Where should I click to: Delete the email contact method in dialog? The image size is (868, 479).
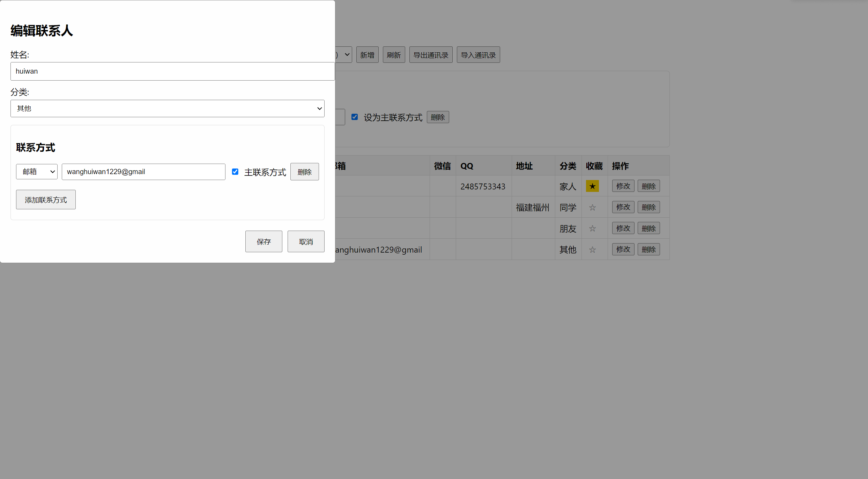304,172
